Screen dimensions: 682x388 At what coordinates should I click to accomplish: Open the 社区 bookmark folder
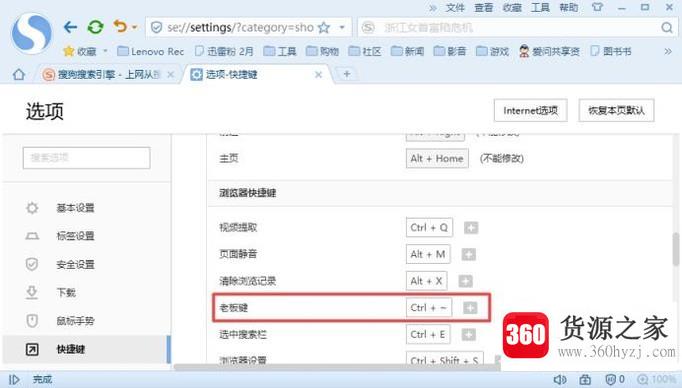[365, 51]
